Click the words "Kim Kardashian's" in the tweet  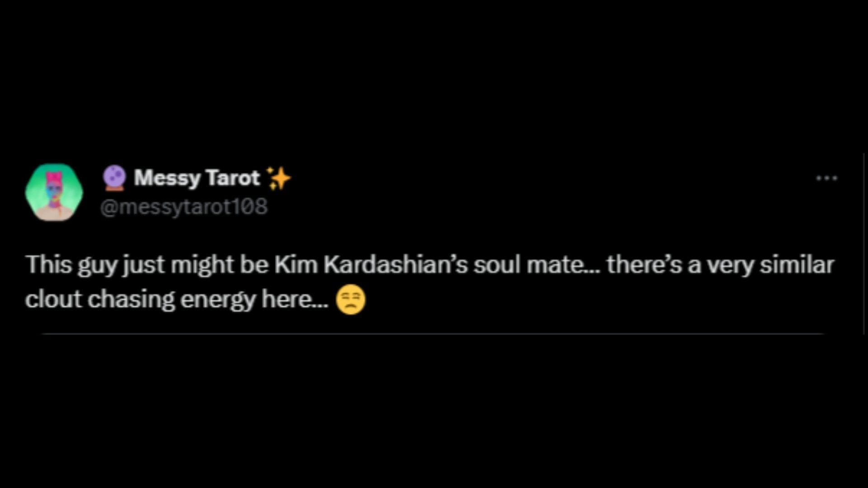pos(371,264)
